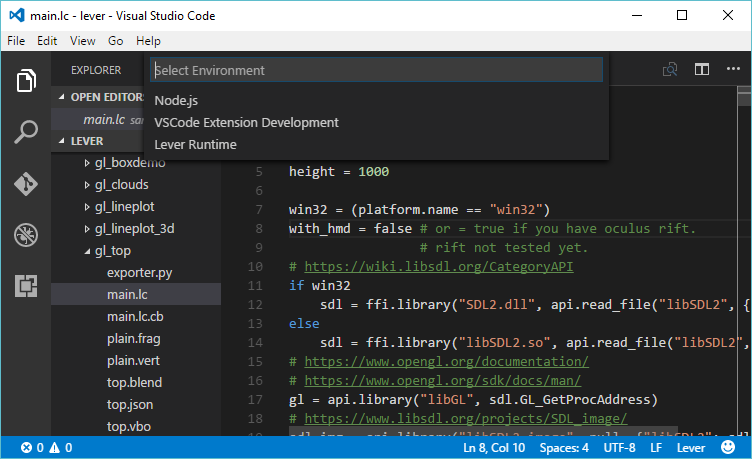
Task: Open the Debug view bug icon
Action: [26, 236]
